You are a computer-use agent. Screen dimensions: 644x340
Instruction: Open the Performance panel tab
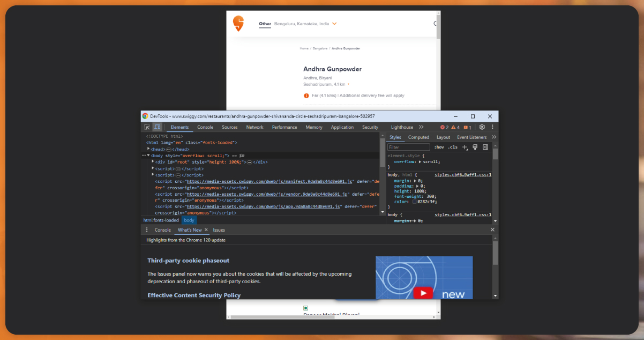[x=284, y=127]
